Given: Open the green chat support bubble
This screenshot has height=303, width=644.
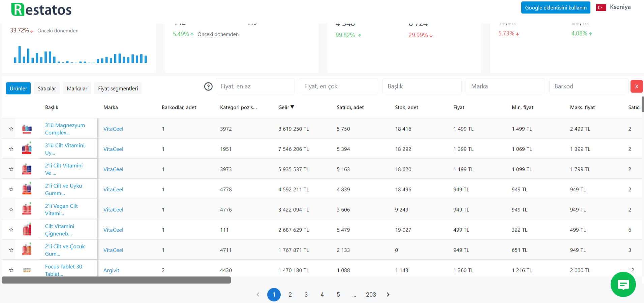Looking at the screenshot, I should click(x=623, y=284).
